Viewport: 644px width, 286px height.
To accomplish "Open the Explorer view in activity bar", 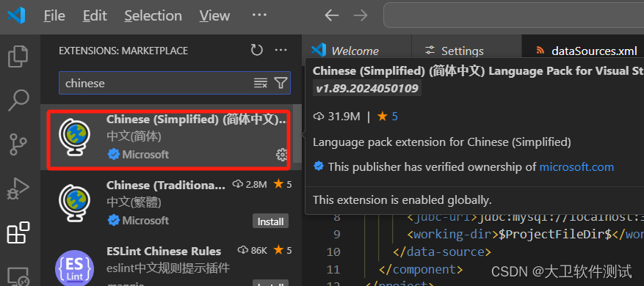I will click(18, 56).
